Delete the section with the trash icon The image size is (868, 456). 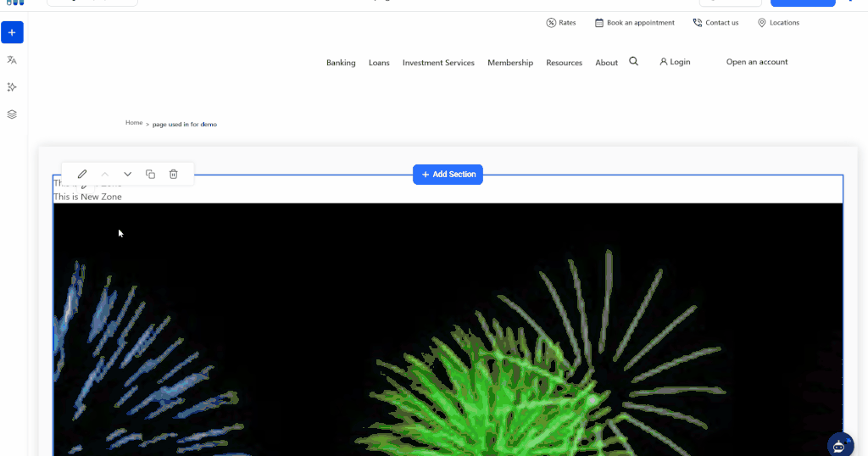(173, 175)
